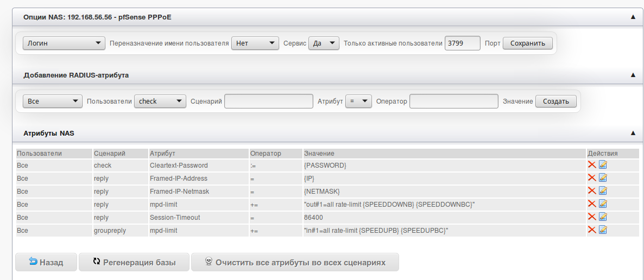Collapse the Добавление RADIUS-атрибута section
Image resolution: width=644 pixels, height=280 pixels.
(x=633, y=75)
